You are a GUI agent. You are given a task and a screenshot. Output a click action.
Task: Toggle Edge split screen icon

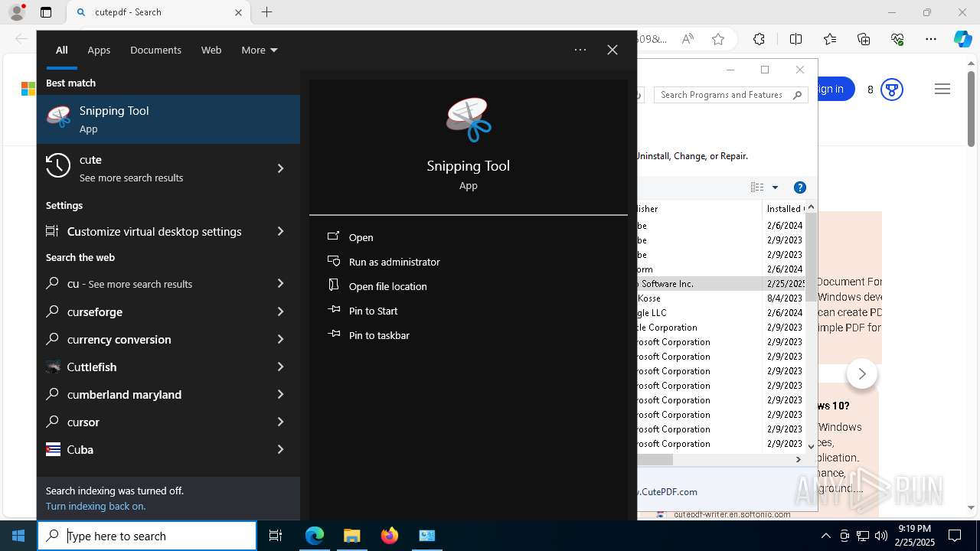pos(795,39)
